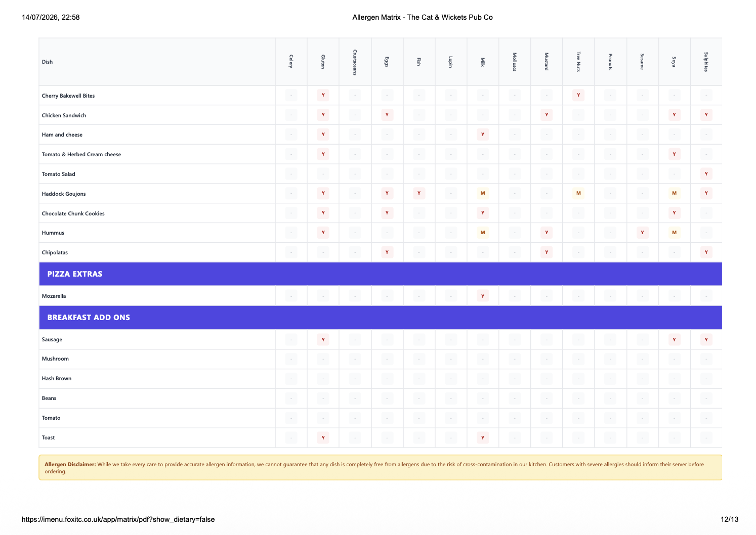Click Gluten Y badge in Sausage row

(x=323, y=340)
